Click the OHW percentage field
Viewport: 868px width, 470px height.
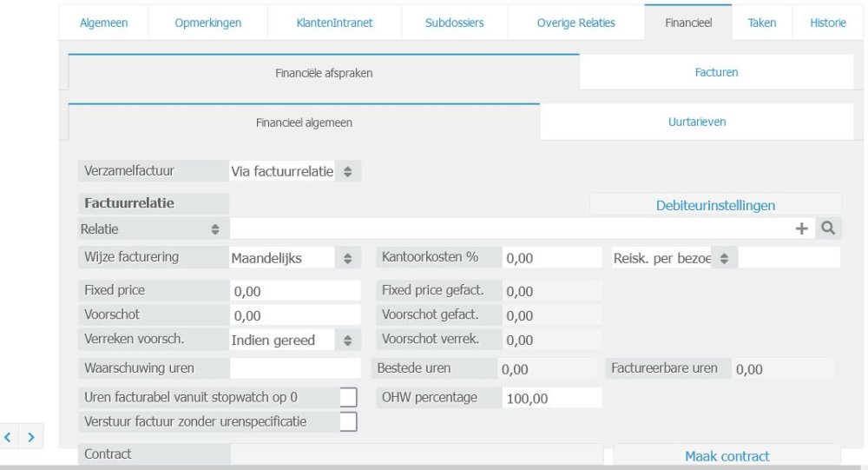pyautogui.click(x=552, y=398)
